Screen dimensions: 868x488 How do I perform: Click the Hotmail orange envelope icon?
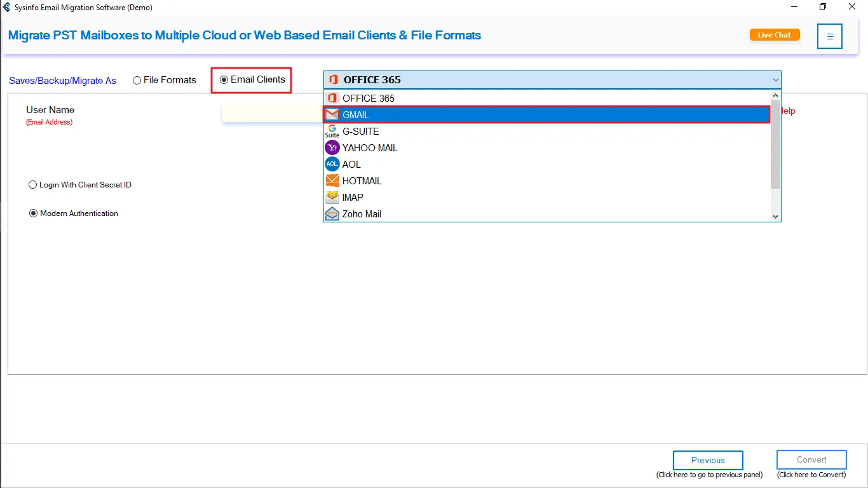(332, 181)
